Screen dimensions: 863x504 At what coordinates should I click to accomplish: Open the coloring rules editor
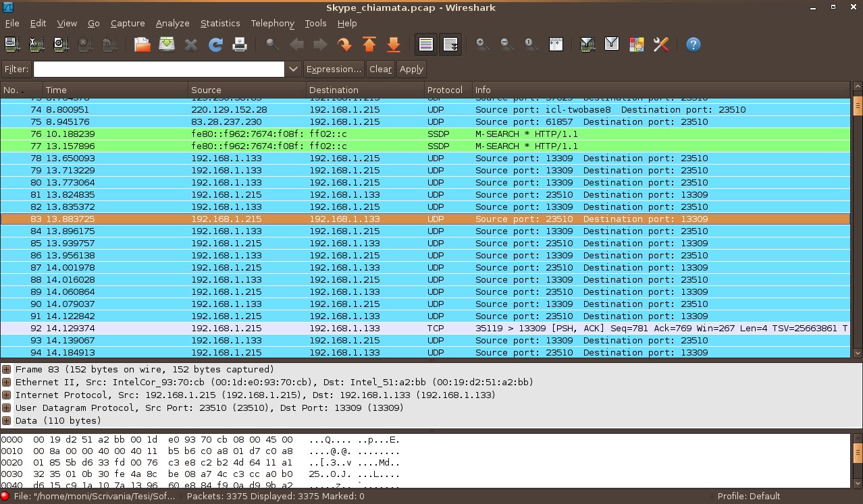(636, 45)
